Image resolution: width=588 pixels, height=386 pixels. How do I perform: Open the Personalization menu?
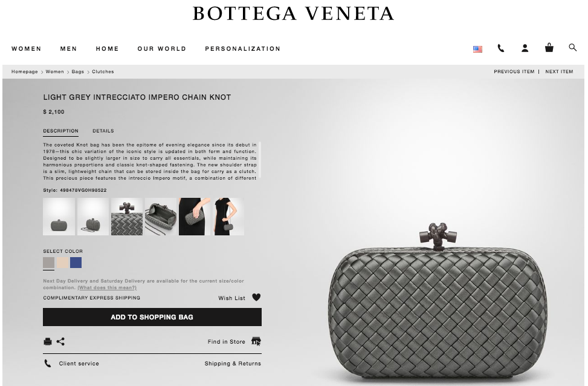242,49
